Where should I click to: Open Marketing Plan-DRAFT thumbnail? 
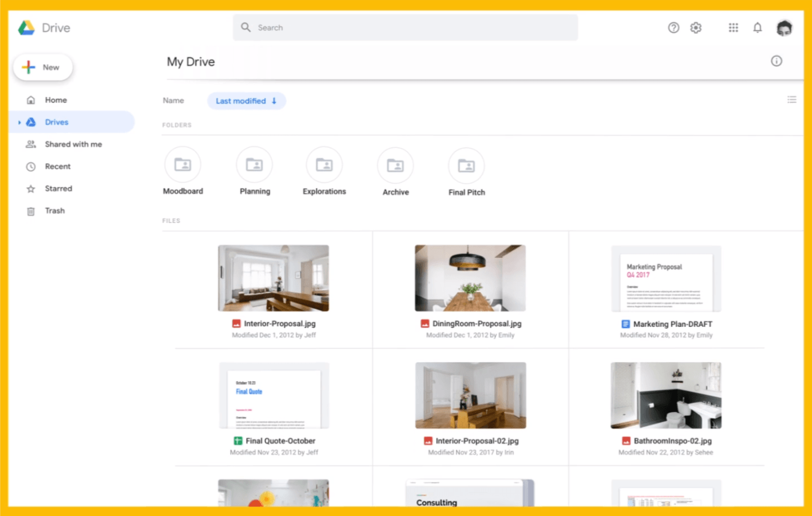pos(666,279)
